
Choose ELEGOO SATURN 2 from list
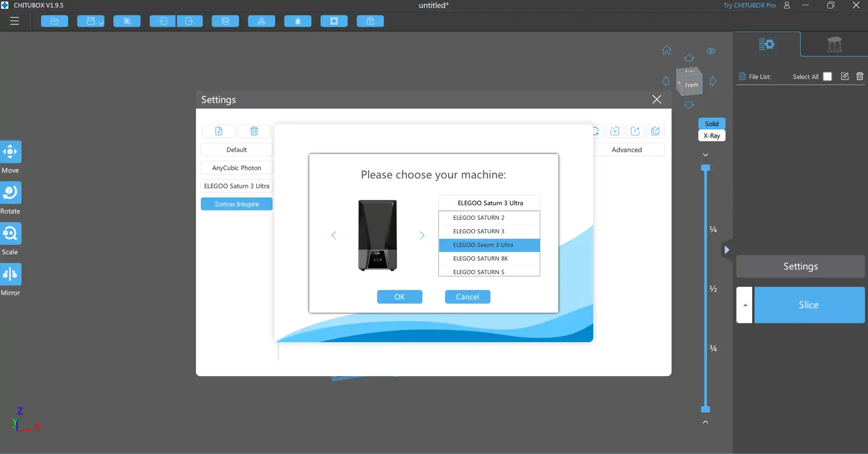489,218
